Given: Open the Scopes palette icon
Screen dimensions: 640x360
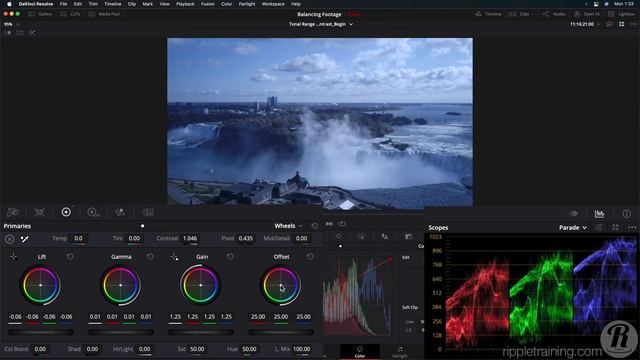Looking at the screenshot, I should point(599,213).
